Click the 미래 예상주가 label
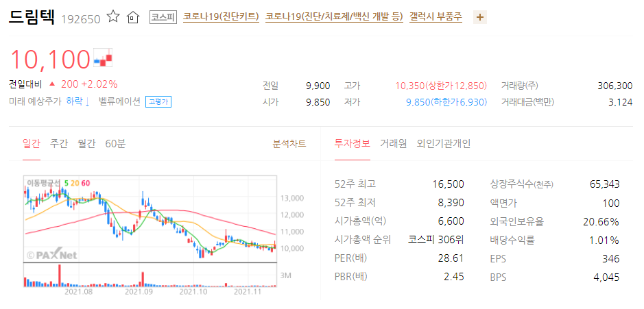The height and width of the screenshot is (309, 644). 35,101
